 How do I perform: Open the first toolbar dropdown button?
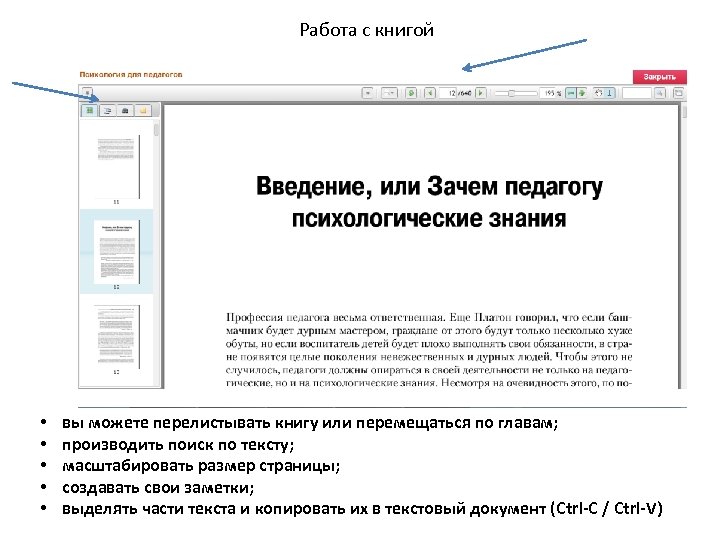pyautogui.click(x=368, y=93)
